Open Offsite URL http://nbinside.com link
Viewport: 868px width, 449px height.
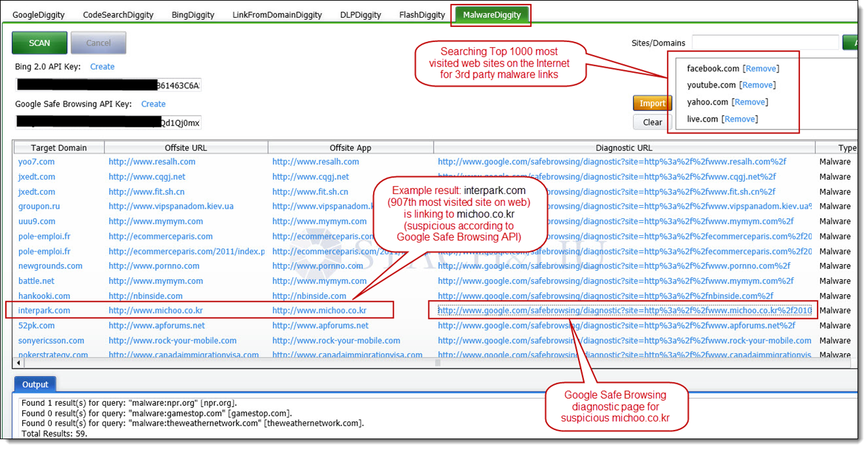coord(147,296)
